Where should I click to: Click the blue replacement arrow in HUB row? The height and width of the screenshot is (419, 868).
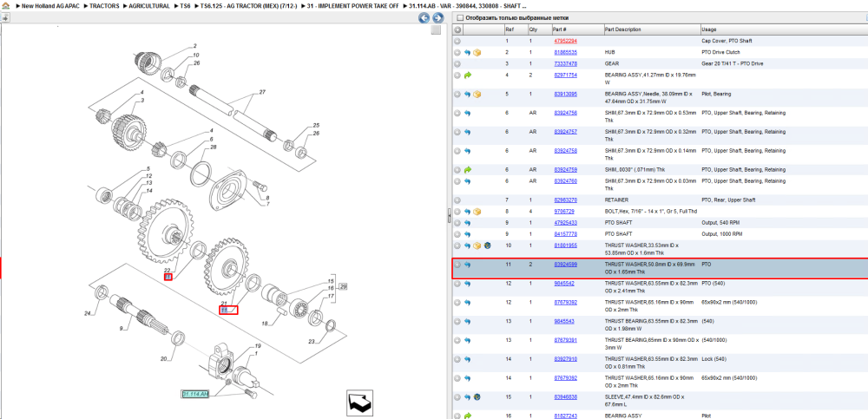(467, 53)
